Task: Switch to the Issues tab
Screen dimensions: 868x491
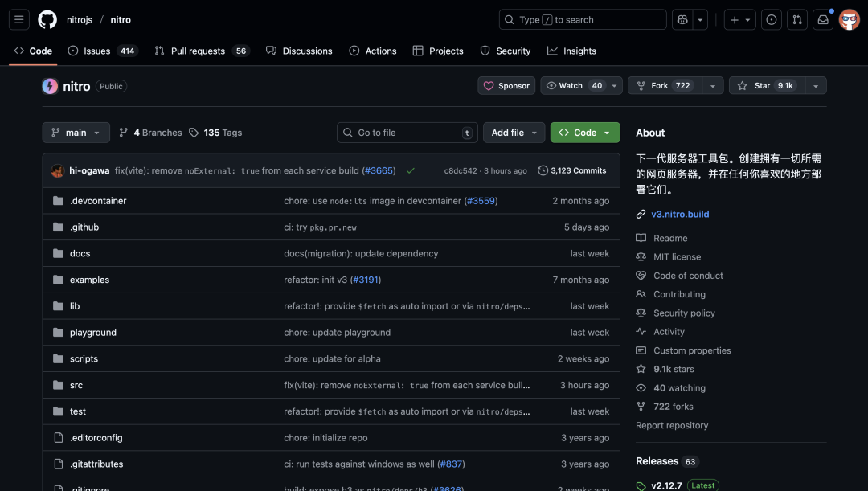Action: click(x=102, y=51)
